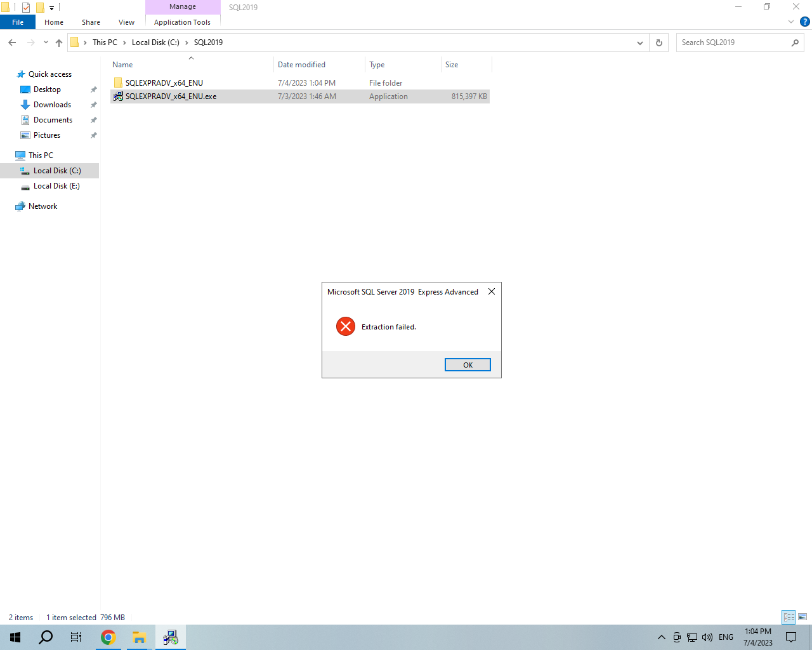
Task: Click the SQLEXPRADV_x64_ENU folder icon
Action: coord(118,83)
